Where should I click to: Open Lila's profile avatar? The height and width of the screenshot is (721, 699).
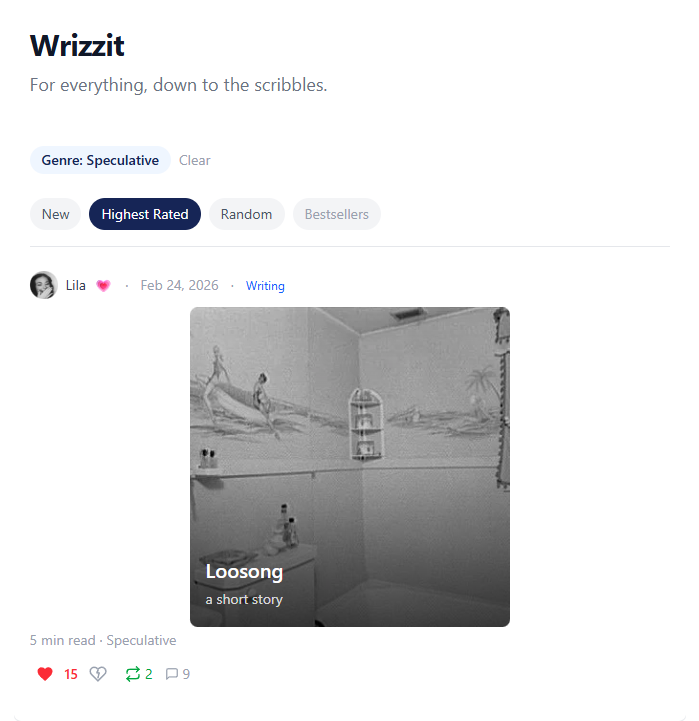(x=44, y=285)
